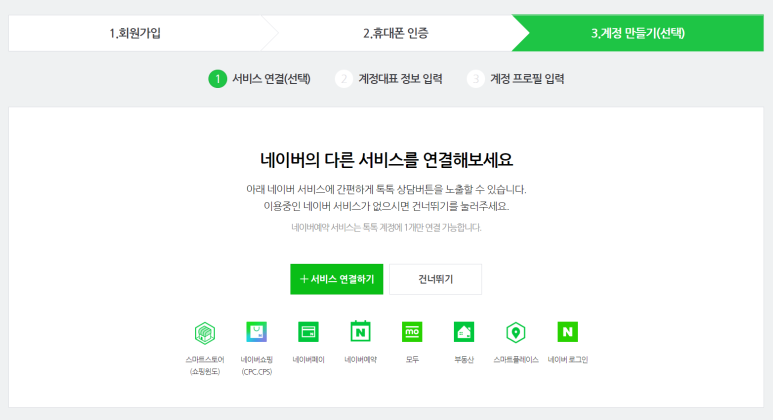Click the line starting with 아래 네이버 서비스에
Viewport: 773px width, 420px height.
(x=386, y=189)
